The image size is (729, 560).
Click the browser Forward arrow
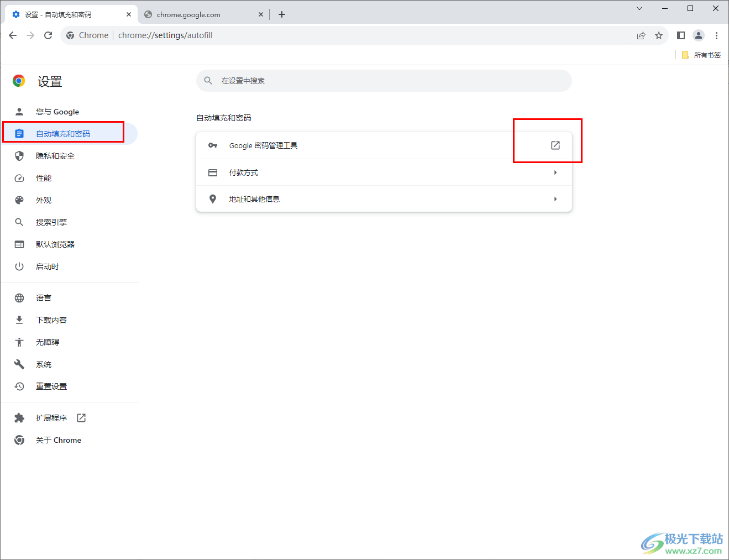click(x=30, y=35)
